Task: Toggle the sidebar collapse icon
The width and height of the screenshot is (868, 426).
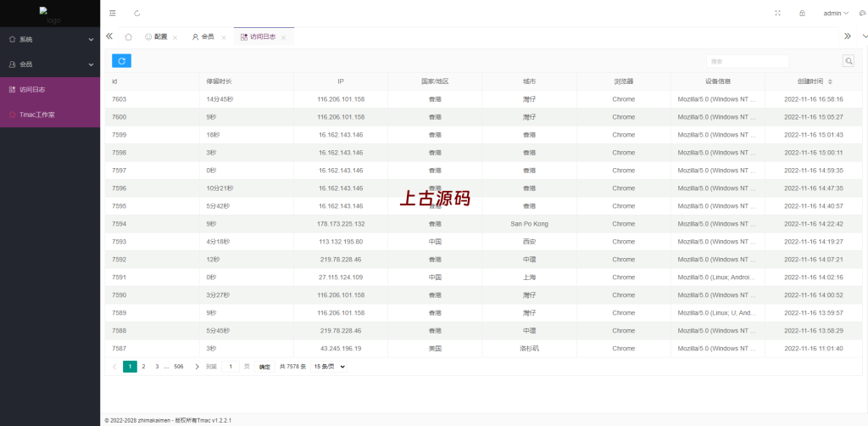Action: pos(113,14)
